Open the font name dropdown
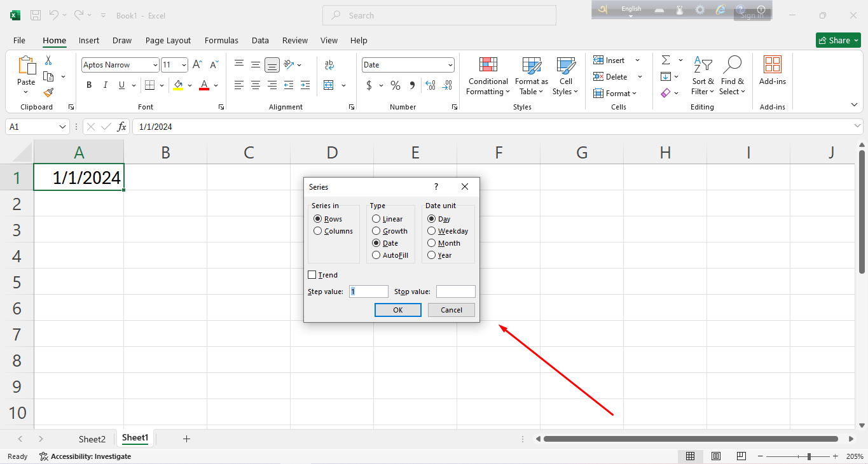 [x=155, y=65]
